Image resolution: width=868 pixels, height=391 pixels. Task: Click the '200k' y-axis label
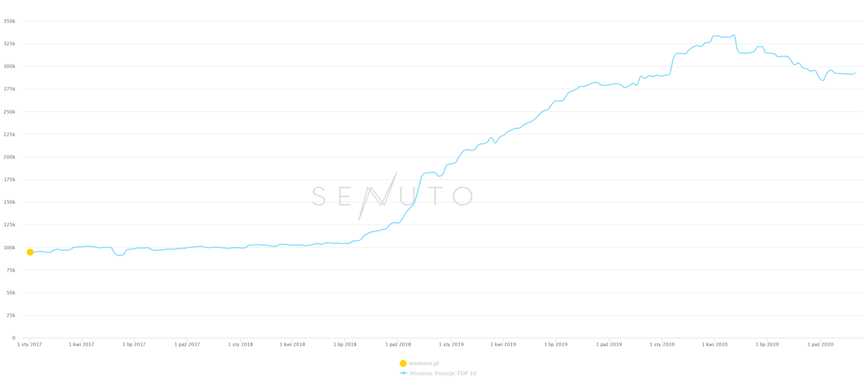point(9,157)
